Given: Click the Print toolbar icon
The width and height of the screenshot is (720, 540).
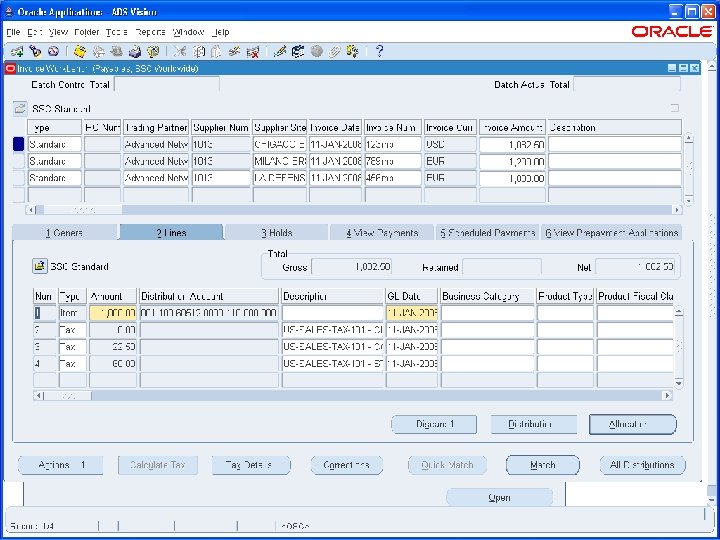Looking at the screenshot, I should pos(135,51).
